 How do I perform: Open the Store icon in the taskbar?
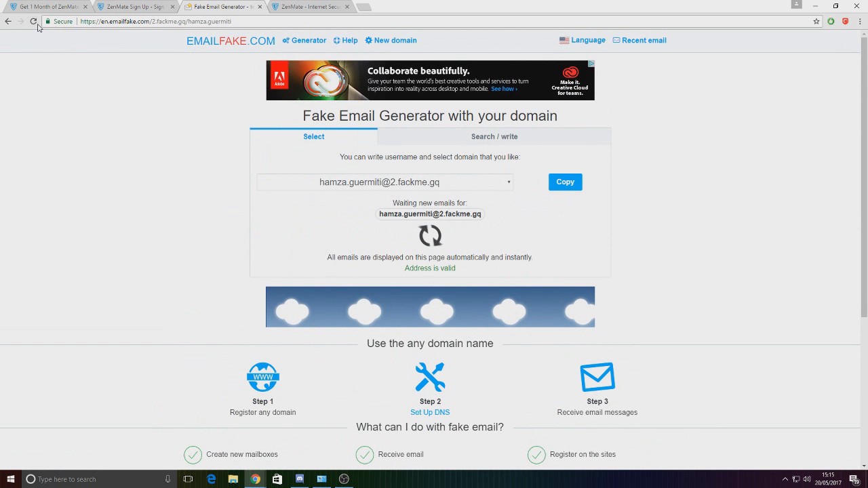(x=277, y=479)
